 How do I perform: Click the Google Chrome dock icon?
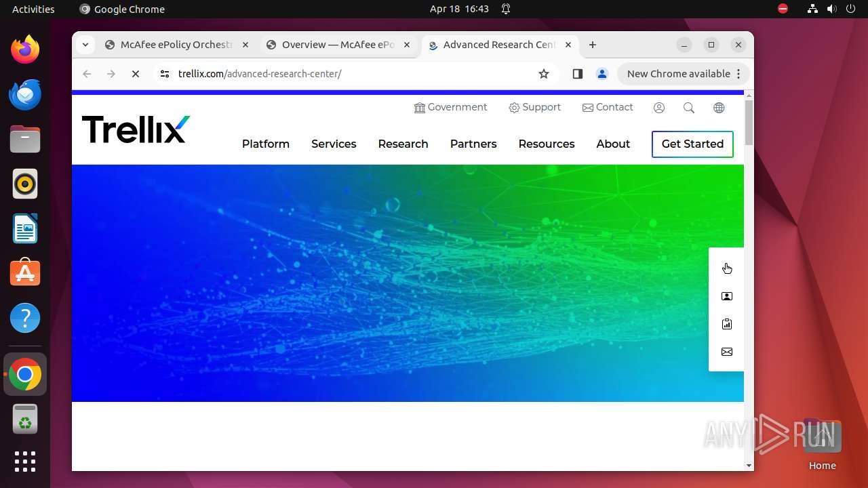(x=25, y=374)
